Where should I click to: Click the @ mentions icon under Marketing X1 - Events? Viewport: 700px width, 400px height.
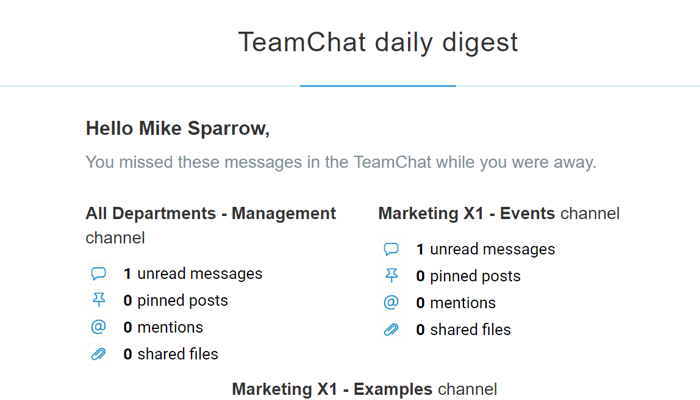click(x=391, y=303)
